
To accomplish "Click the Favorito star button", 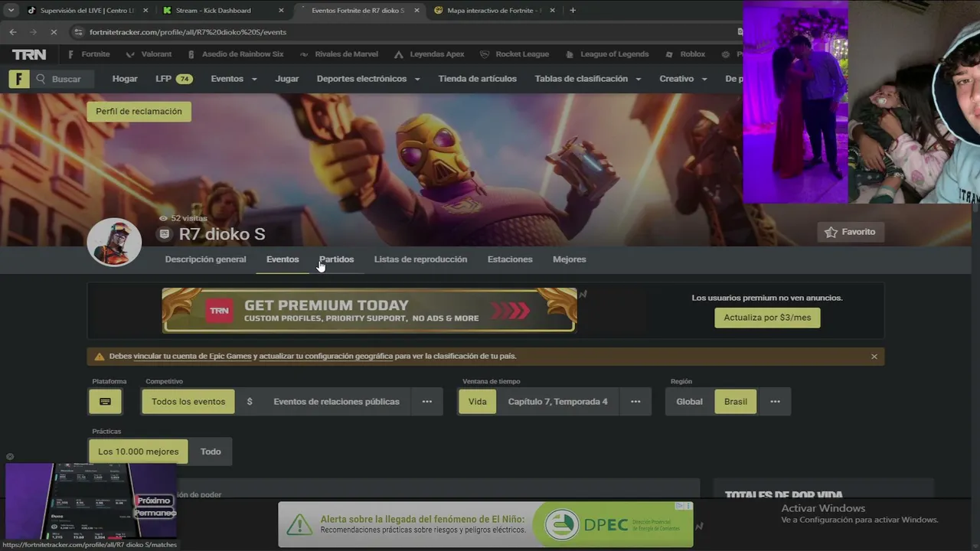I will point(851,232).
